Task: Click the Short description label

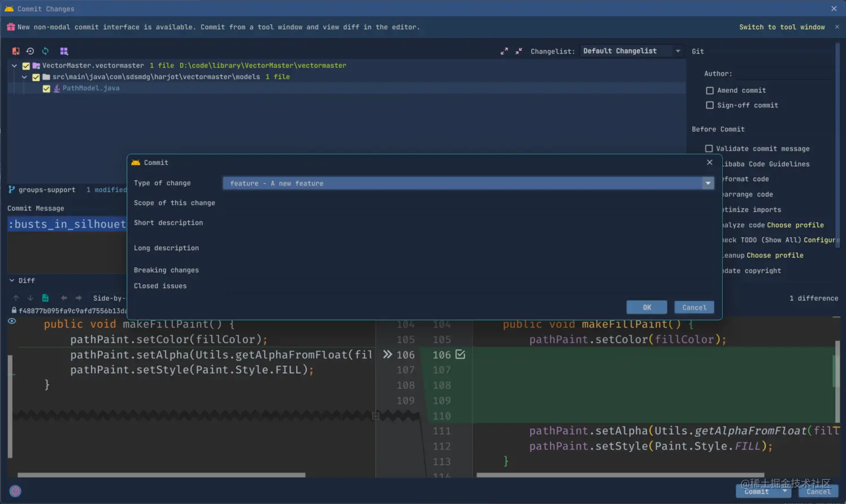Action: [x=168, y=223]
